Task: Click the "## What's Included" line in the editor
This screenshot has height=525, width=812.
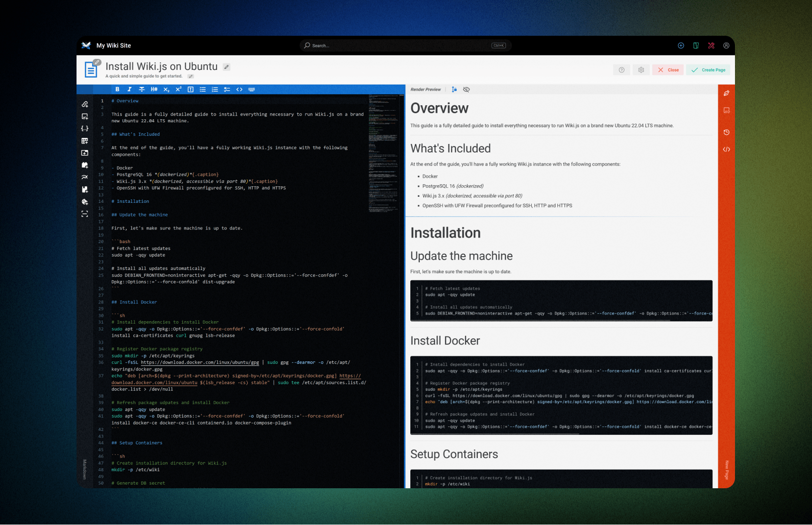Action: [x=135, y=134]
